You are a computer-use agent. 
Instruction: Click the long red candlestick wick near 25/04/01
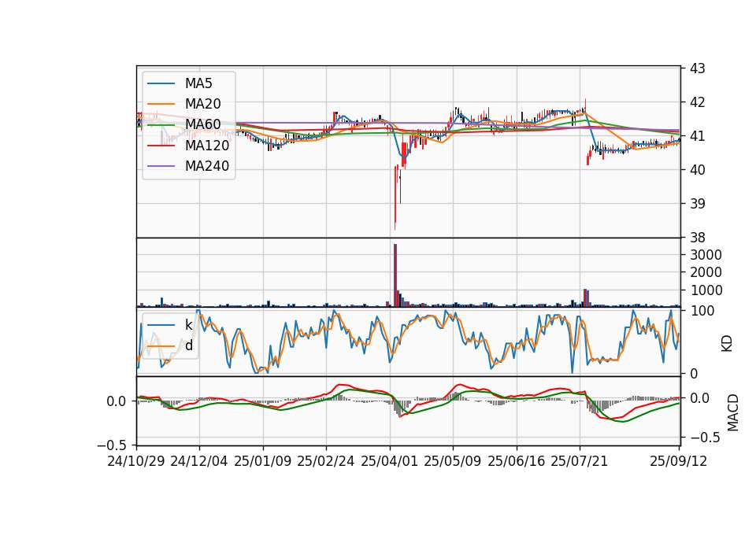click(x=395, y=198)
